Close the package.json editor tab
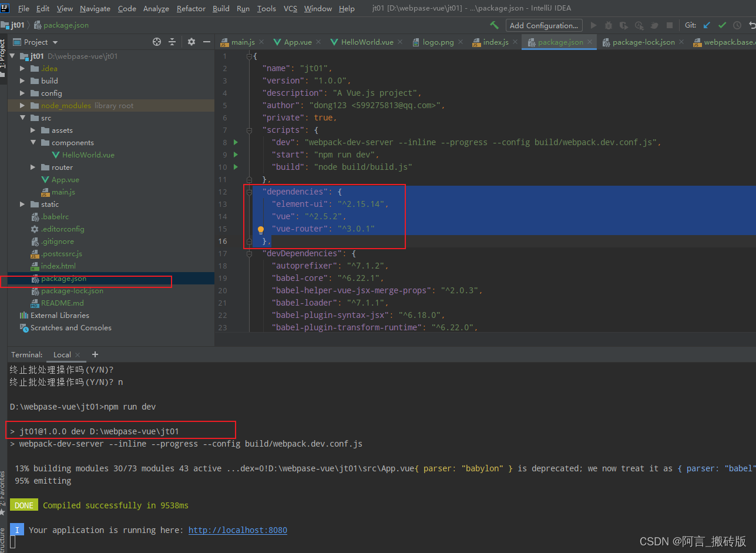756x553 pixels. 590,42
